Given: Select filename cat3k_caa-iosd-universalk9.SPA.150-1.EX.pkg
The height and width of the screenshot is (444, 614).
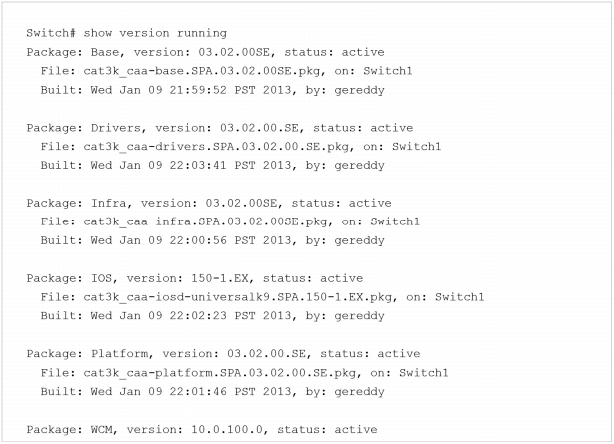Looking at the screenshot, I should [238, 297].
